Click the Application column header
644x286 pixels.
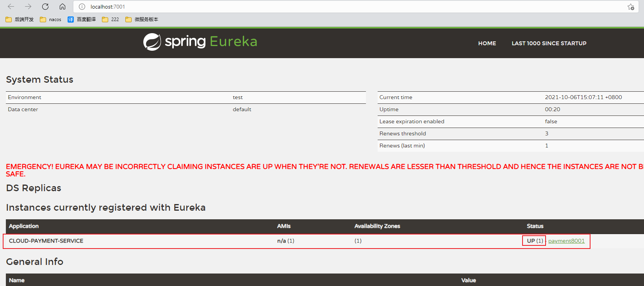24,226
